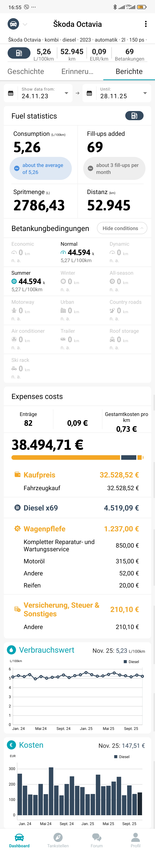Expand vehicle selector chevron next to car

[x=25, y=24]
